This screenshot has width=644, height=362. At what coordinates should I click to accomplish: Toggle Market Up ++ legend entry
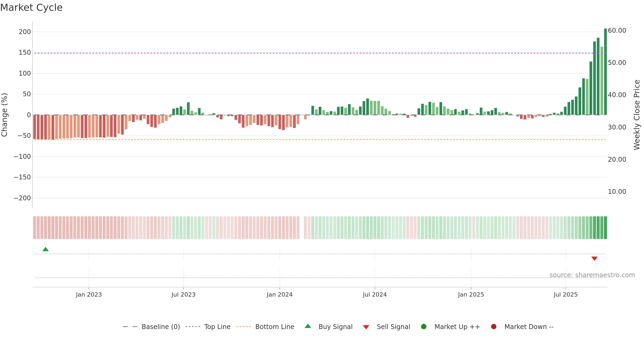451,327
